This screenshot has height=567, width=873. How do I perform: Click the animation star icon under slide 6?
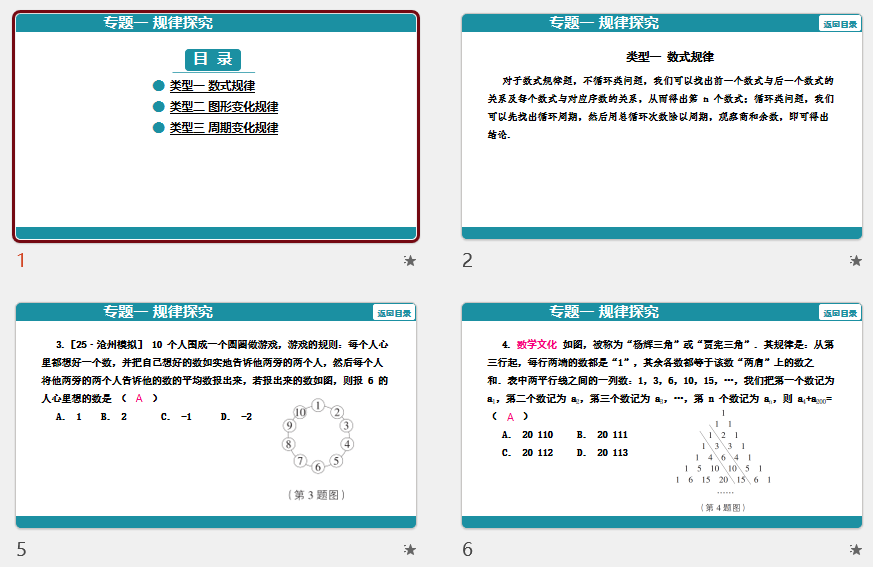855,549
